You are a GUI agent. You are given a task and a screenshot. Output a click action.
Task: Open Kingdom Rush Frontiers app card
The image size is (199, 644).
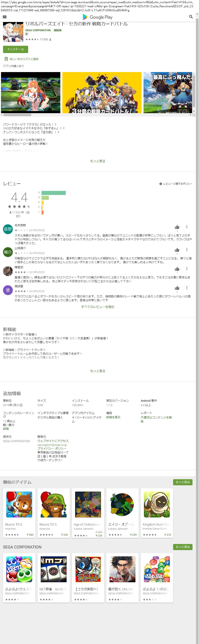tap(157, 513)
